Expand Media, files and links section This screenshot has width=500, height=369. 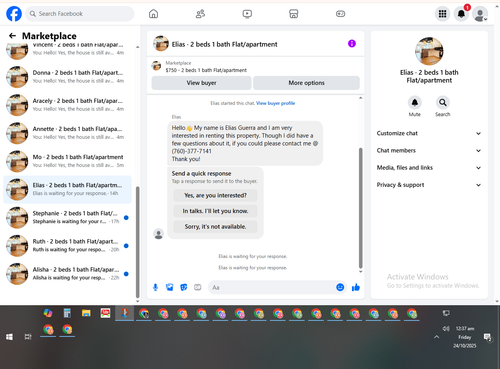(x=429, y=168)
